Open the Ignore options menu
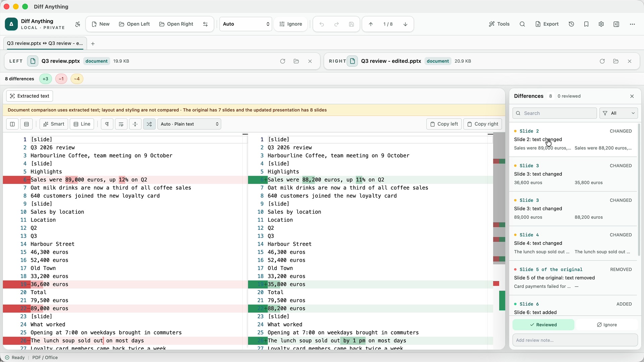This screenshot has height=362, width=644. click(x=291, y=24)
